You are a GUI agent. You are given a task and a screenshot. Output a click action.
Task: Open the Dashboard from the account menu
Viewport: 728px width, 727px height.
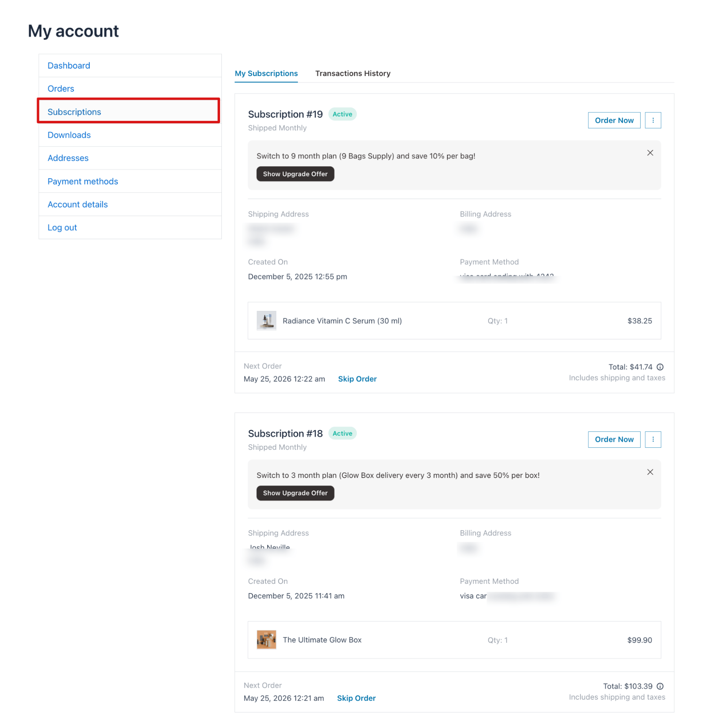(69, 65)
